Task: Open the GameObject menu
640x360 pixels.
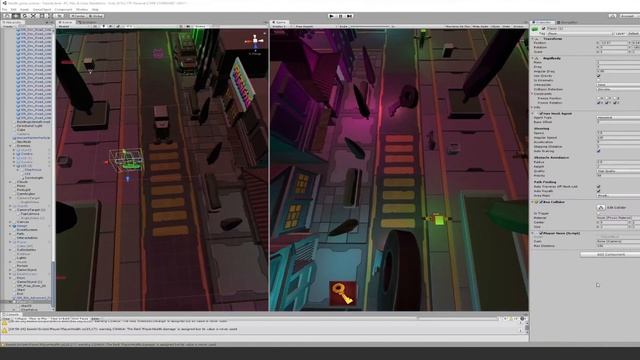Action: (x=42, y=9)
